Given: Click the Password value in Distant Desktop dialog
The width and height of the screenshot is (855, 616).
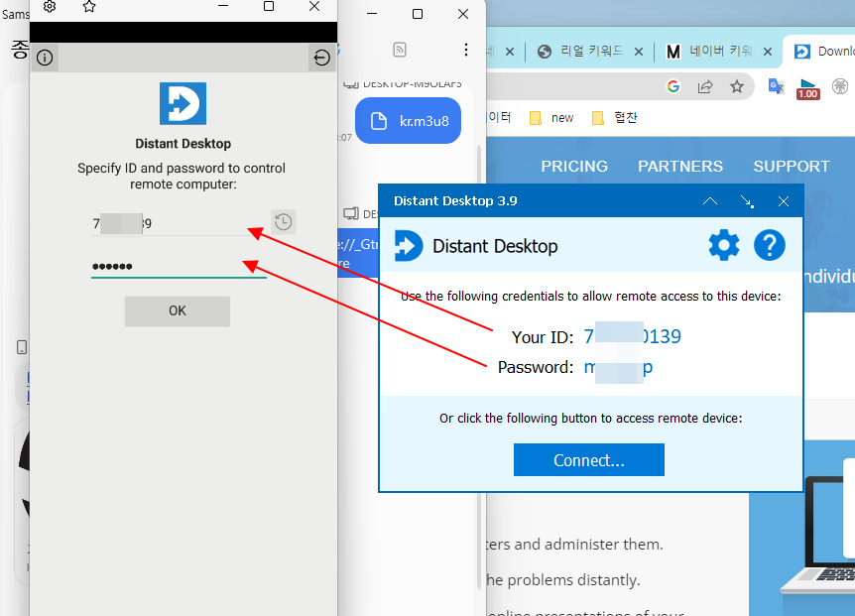Looking at the screenshot, I should pyautogui.click(x=618, y=367).
